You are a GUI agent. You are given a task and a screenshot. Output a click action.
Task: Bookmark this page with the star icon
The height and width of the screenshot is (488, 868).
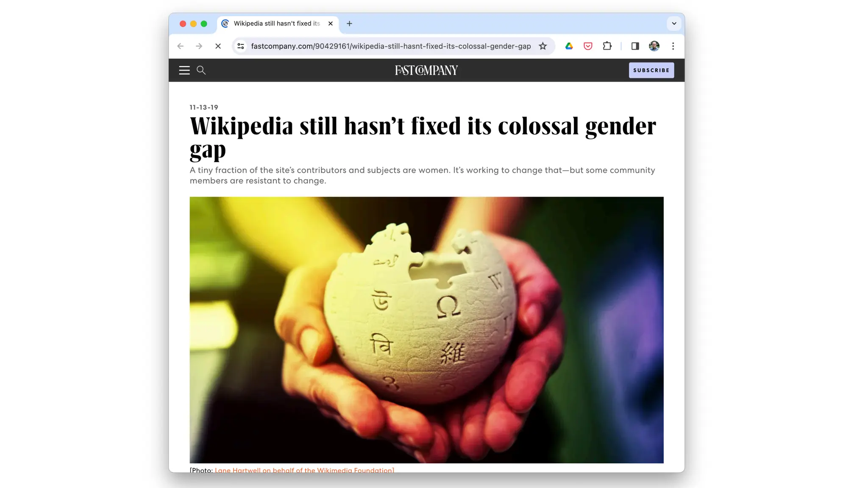coord(542,46)
